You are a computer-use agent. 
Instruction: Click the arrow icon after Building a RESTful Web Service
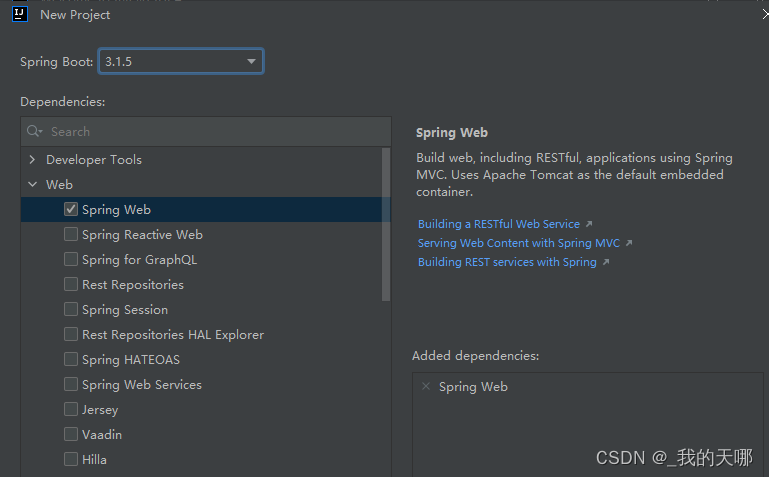pyautogui.click(x=589, y=224)
